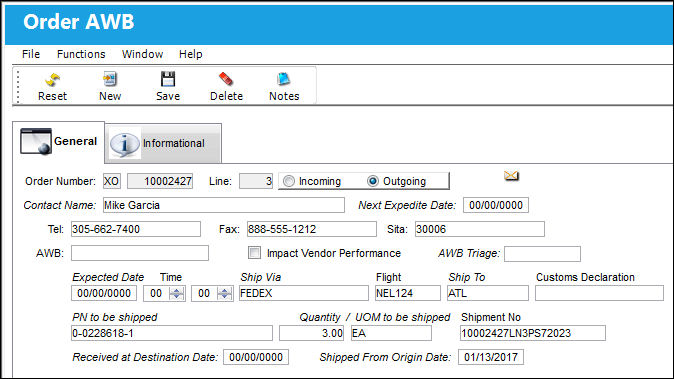This screenshot has height=379, width=674.
Task: Click the hours 00 time value
Action: point(156,293)
